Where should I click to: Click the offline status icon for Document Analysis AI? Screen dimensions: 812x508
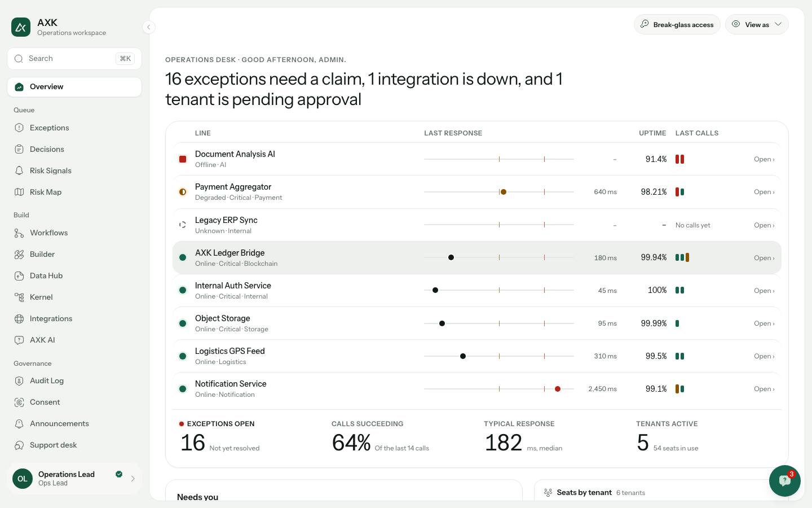(x=183, y=159)
